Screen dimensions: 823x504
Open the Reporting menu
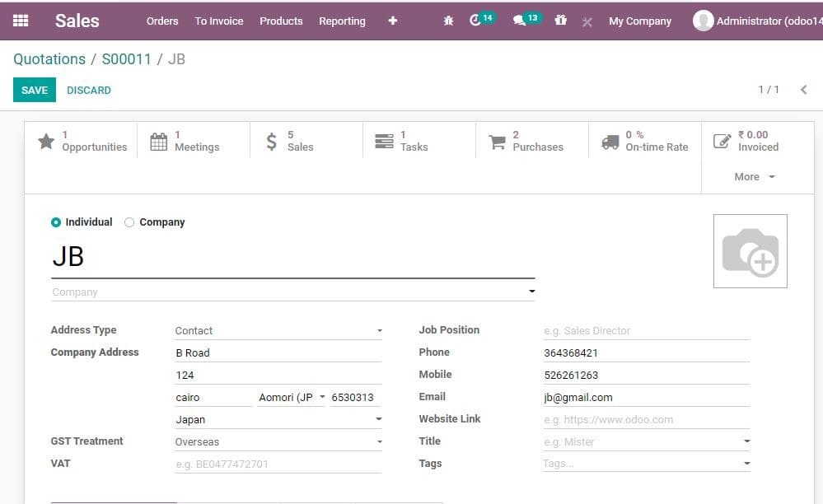pos(342,21)
